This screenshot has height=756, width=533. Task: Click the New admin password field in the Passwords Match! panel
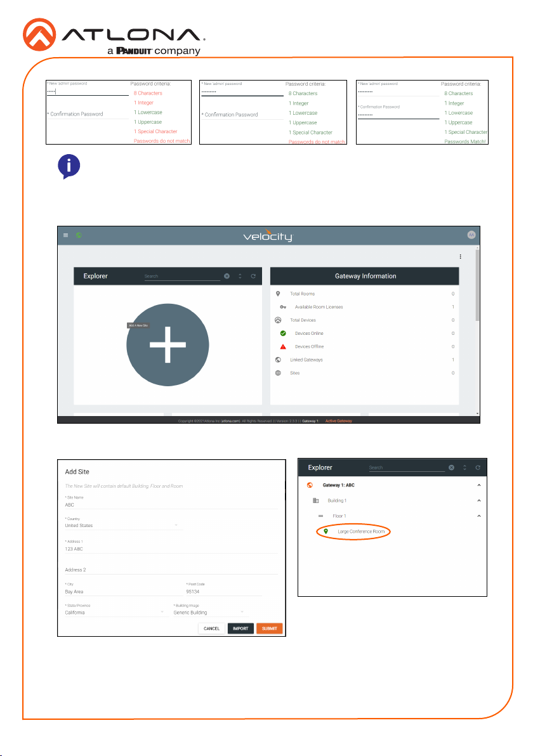click(x=398, y=91)
